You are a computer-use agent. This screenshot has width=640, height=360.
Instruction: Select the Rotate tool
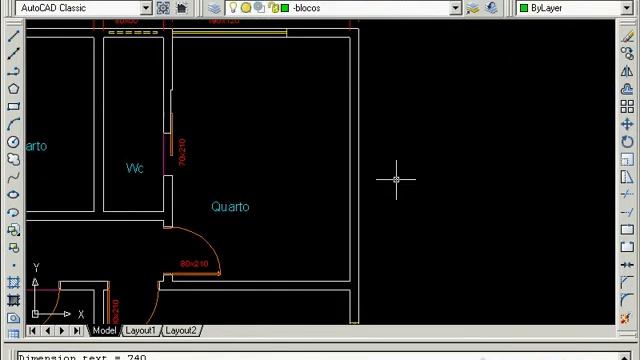pyautogui.click(x=627, y=142)
